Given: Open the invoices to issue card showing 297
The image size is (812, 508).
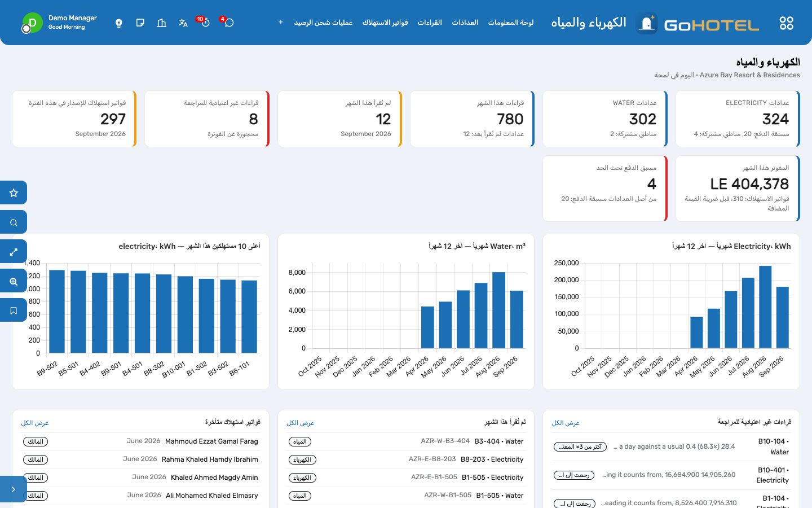Looking at the screenshot, I should click(74, 119).
